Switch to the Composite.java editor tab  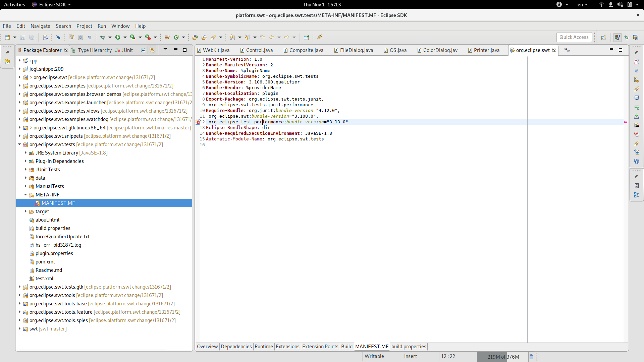(x=304, y=50)
